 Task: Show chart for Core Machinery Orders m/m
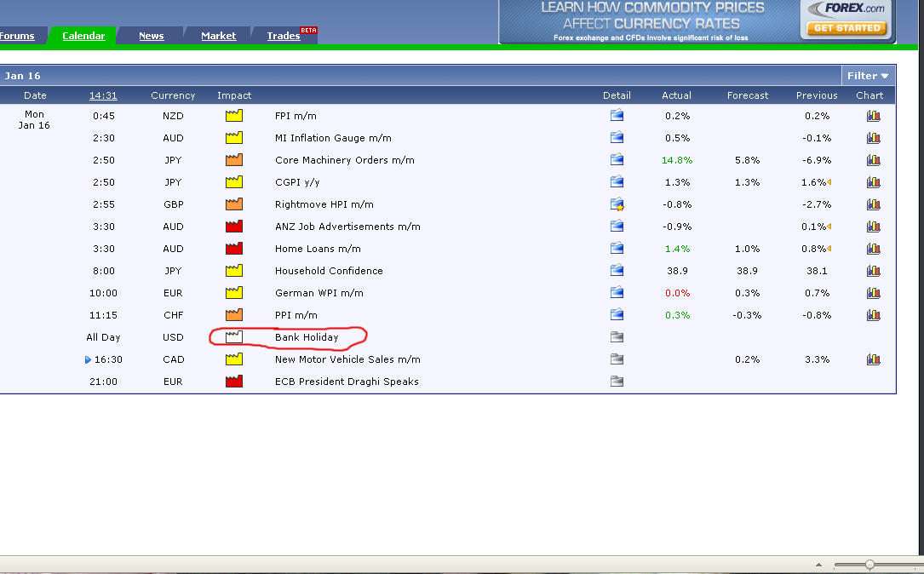point(873,160)
